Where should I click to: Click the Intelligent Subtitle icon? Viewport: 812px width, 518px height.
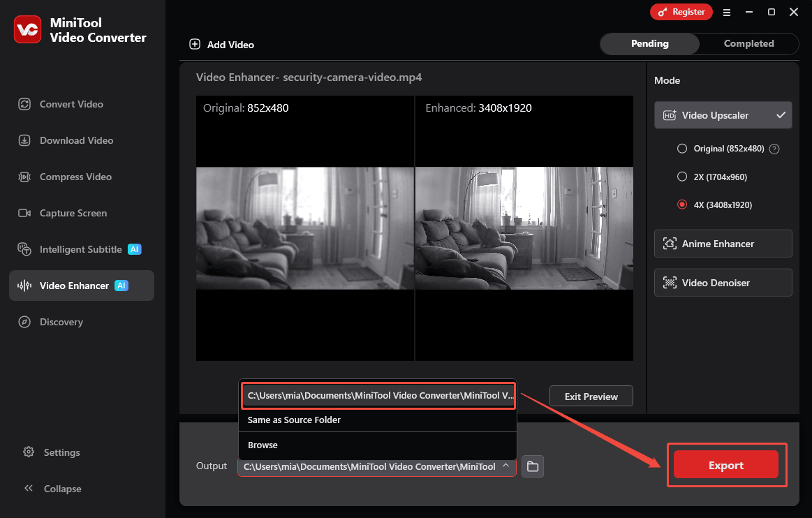click(x=24, y=249)
